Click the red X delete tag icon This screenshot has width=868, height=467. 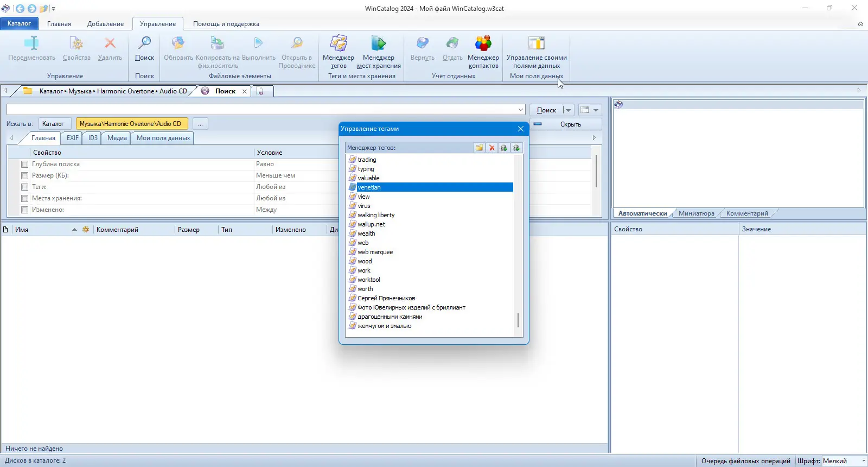(492, 148)
